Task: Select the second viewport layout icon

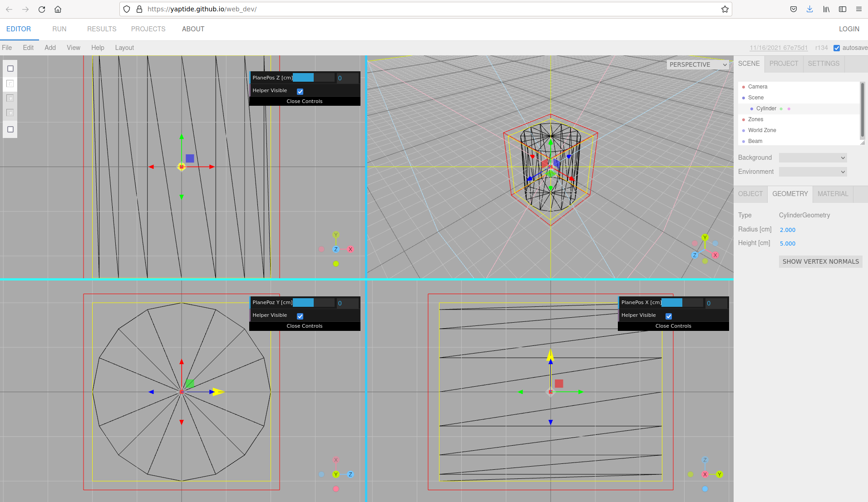Action: (10, 84)
